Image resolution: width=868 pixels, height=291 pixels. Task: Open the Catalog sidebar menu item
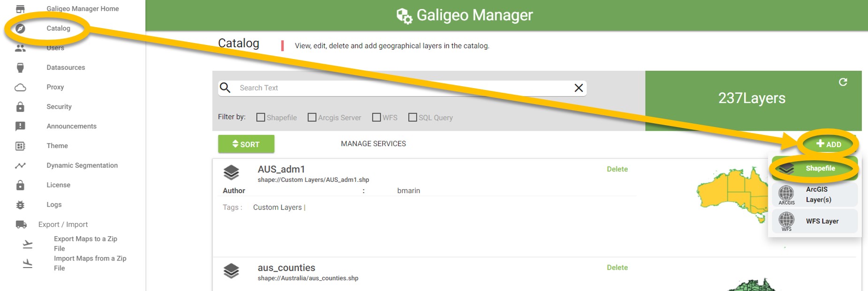click(x=58, y=29)
